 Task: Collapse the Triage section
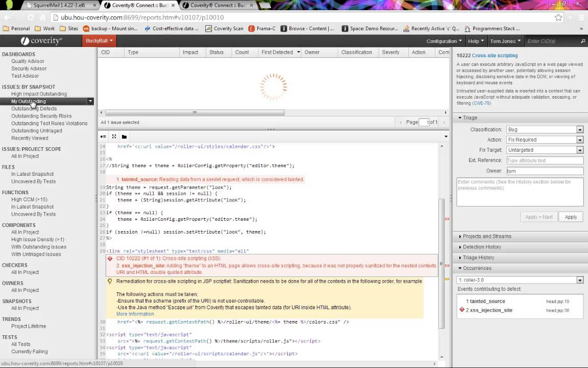click(x=468, y=118)
